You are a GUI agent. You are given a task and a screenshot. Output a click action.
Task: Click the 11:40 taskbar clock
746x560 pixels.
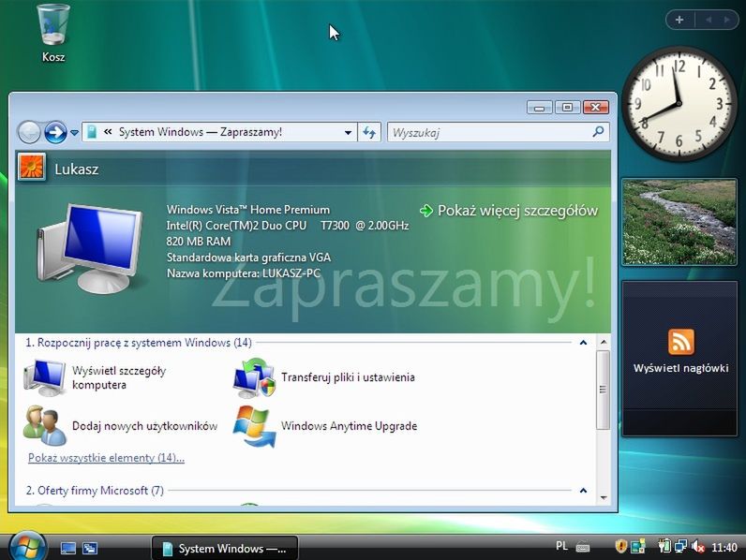[724, 548]
